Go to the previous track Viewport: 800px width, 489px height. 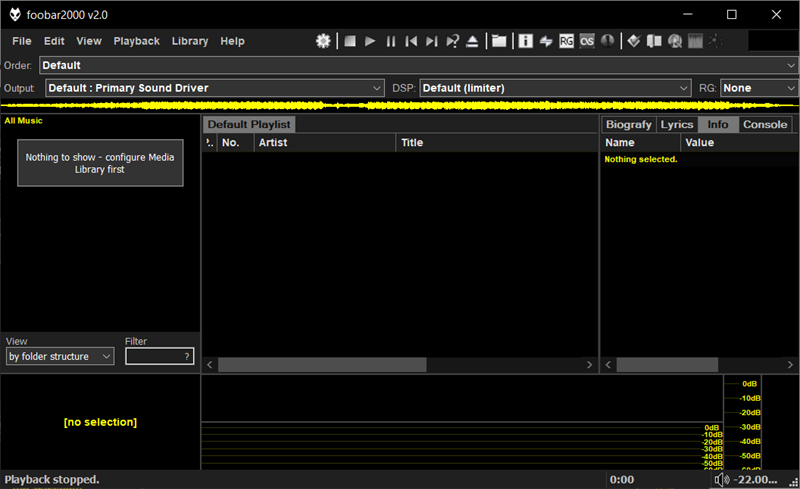coord(411,41)
